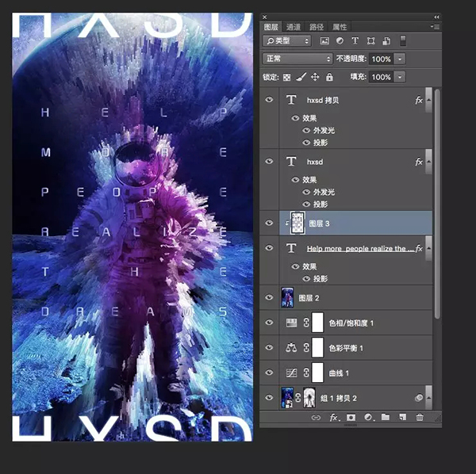This screenshot has width=476, height=474.
Task: Click the 曲线 1 curves adjustment icon
Action: (291, 373)
